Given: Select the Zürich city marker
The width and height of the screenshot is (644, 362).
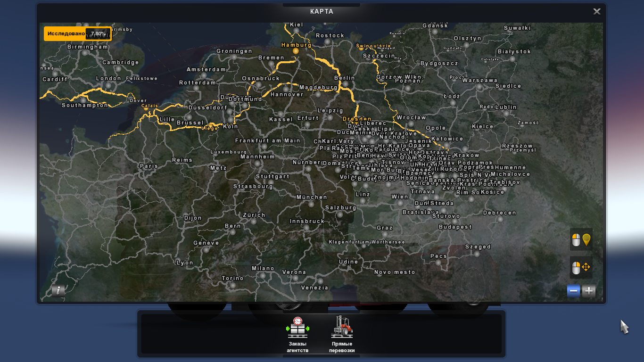Looking at the screenshot, I should 254,222.
